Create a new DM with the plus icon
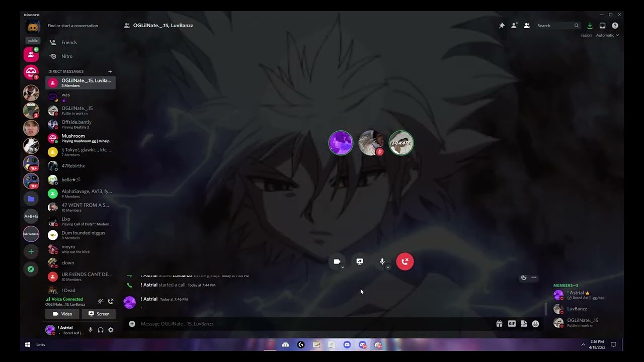Viewport: 644px width, 362px height. pos(110,71)
